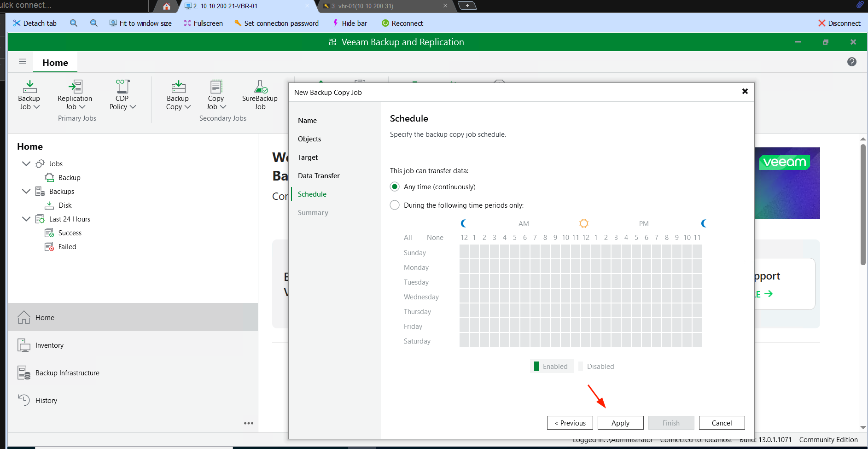This screenshot has width=868, height=449.
Task: Open the Copy Job ribbon icon
Action: 216,87
